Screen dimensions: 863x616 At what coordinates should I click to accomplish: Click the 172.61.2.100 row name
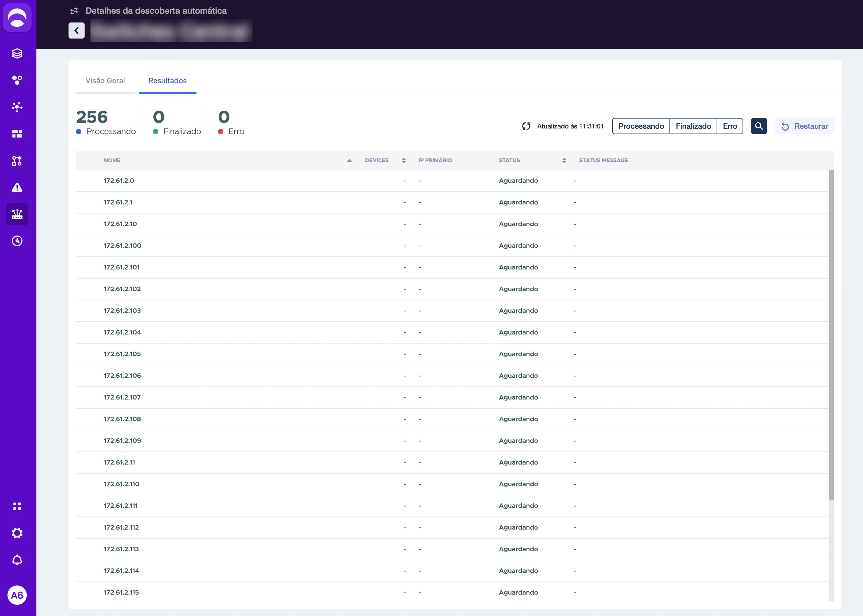[x=123, y=245]
